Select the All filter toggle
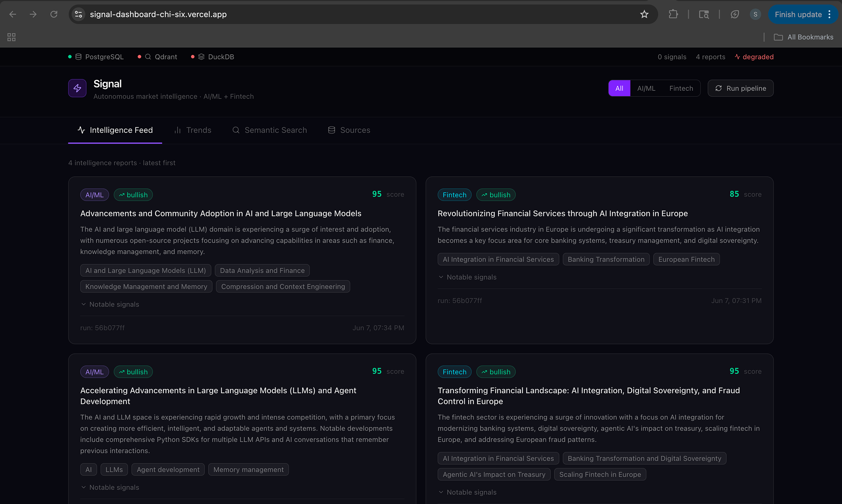842x504 pixels. click(619, 88)
